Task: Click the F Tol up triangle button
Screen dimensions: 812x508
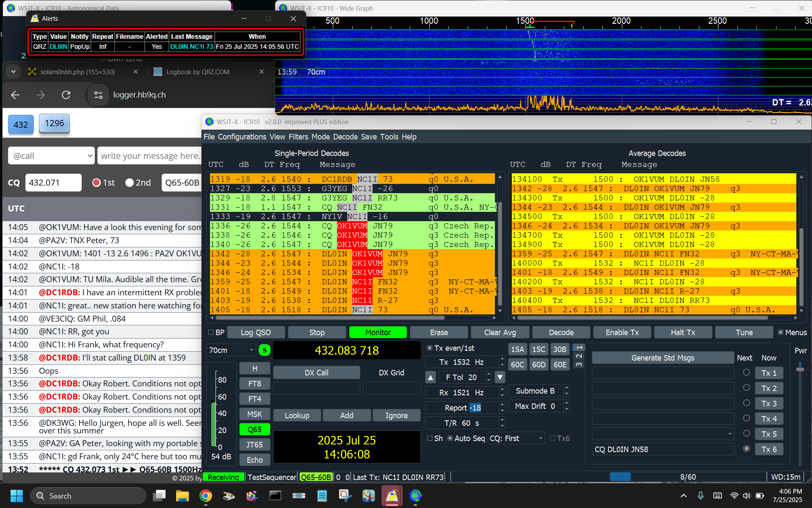Action: (x=431, y=377)
